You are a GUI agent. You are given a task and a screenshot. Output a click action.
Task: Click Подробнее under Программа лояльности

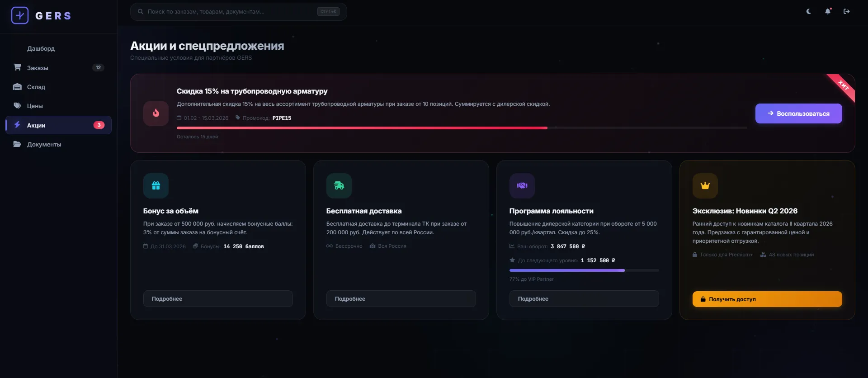pos(584,299)
